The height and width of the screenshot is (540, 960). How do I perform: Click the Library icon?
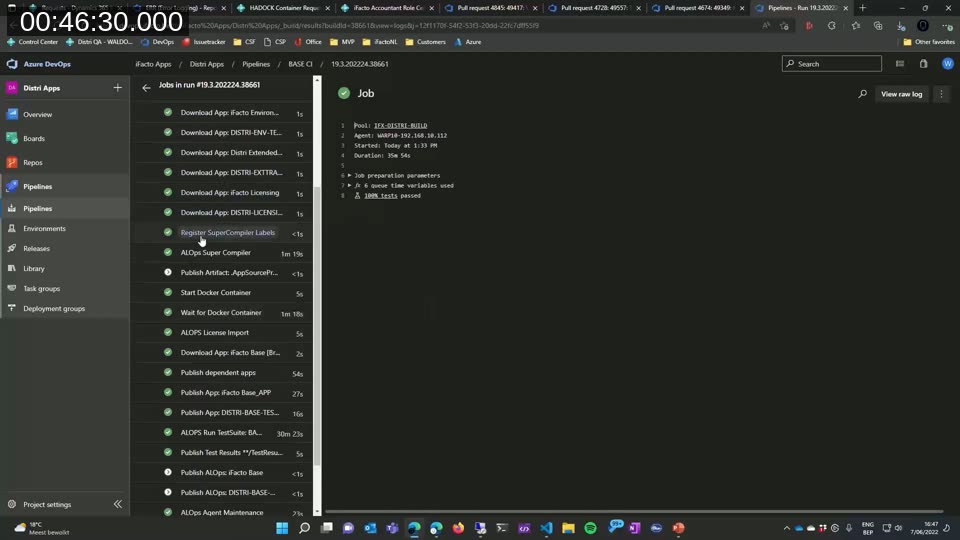click(x=12, y=268)
